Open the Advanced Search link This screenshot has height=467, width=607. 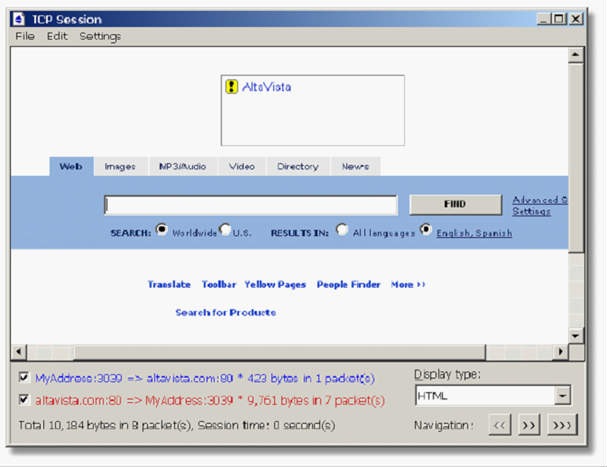tap(540, 200)
